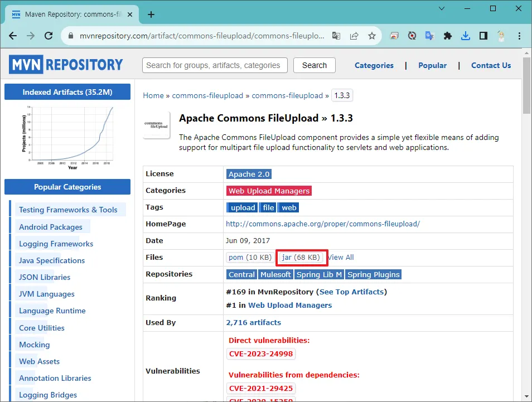Translate this page using address bar icon

[x=336, y=36]
